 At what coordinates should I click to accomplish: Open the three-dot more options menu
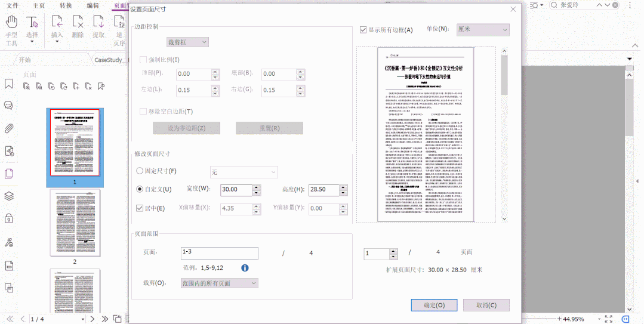pos(630,5)
